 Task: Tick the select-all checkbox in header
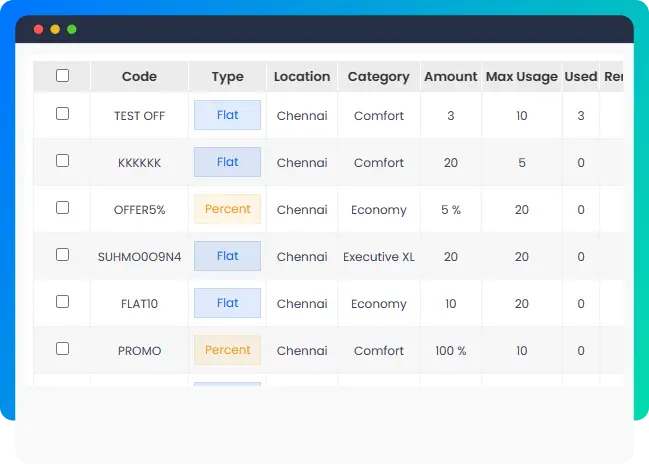(62, 76)
